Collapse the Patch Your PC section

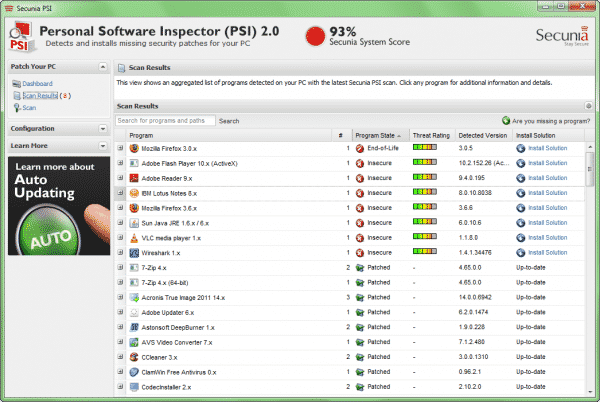(102, 66)
